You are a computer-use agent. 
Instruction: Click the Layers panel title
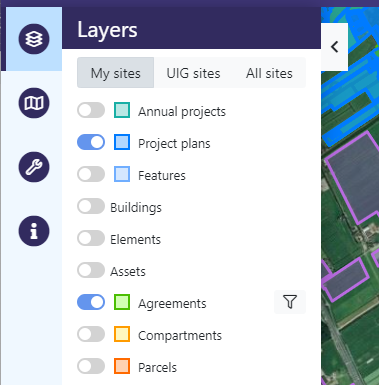(107, 31)
